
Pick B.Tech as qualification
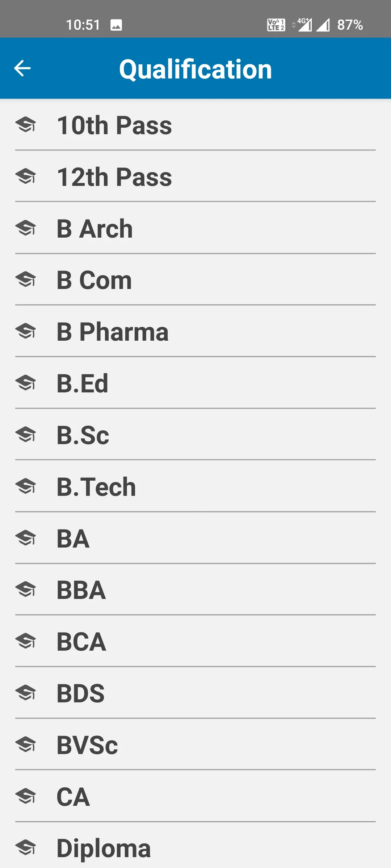195,486
